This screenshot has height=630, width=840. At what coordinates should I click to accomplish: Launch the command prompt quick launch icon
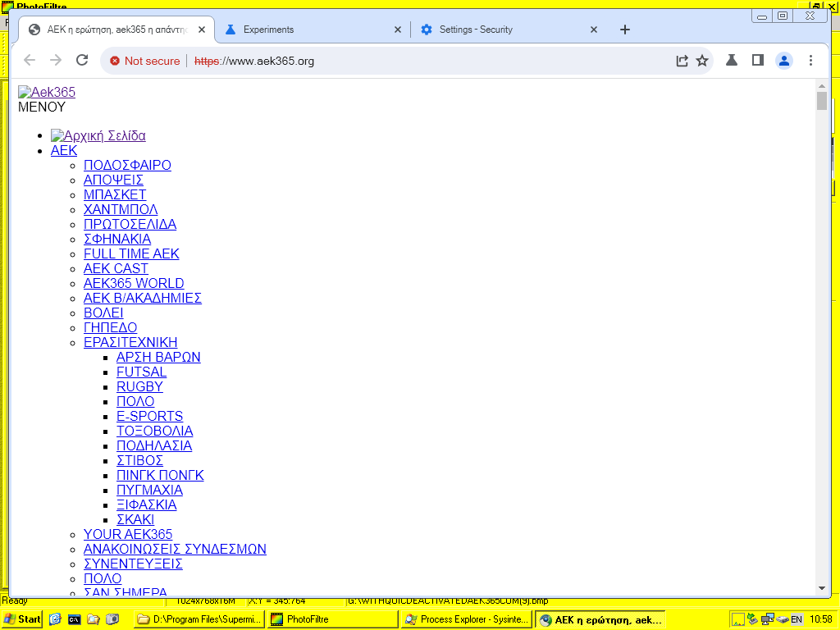pos(74,619)
